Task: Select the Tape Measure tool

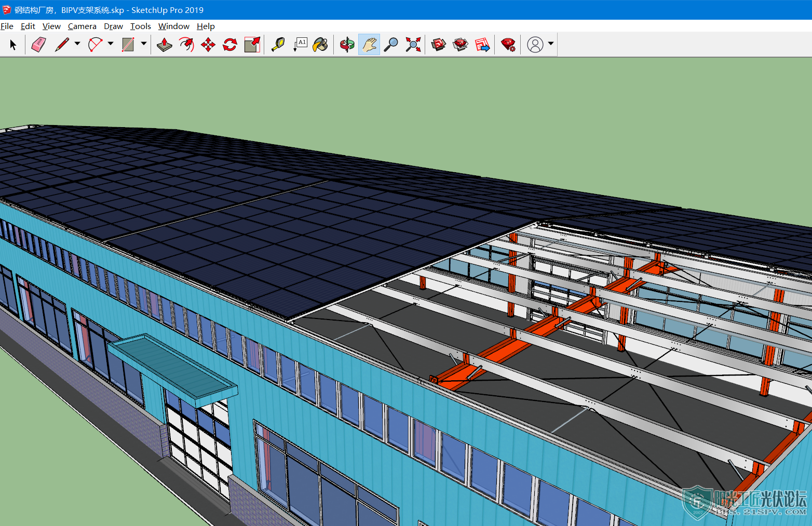Action: point(278,45)
